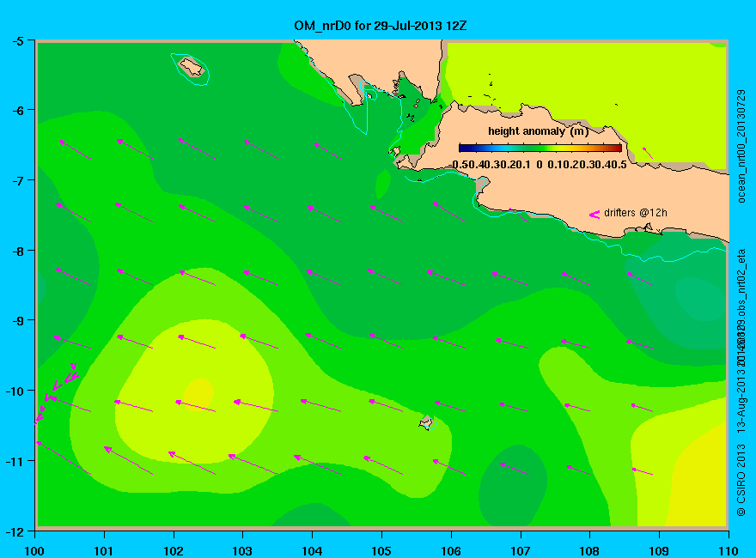Click the y-axis label -12
Viewport: 756px width, 558px height.
tap(15, 532)
